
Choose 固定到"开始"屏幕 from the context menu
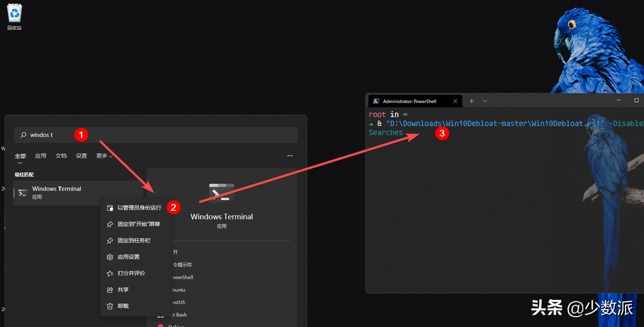pyautogui.click(x=136, y=224)
